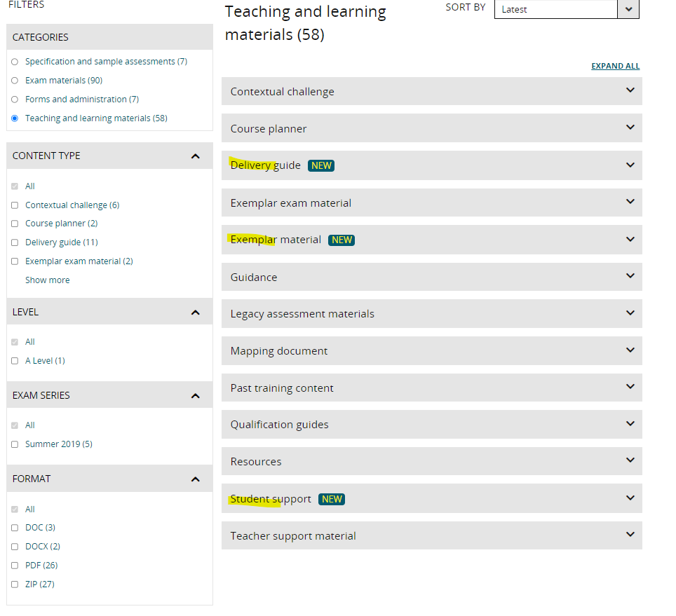Select Specification and sample assessments category
676x616 pixels.
click(15, 62)
